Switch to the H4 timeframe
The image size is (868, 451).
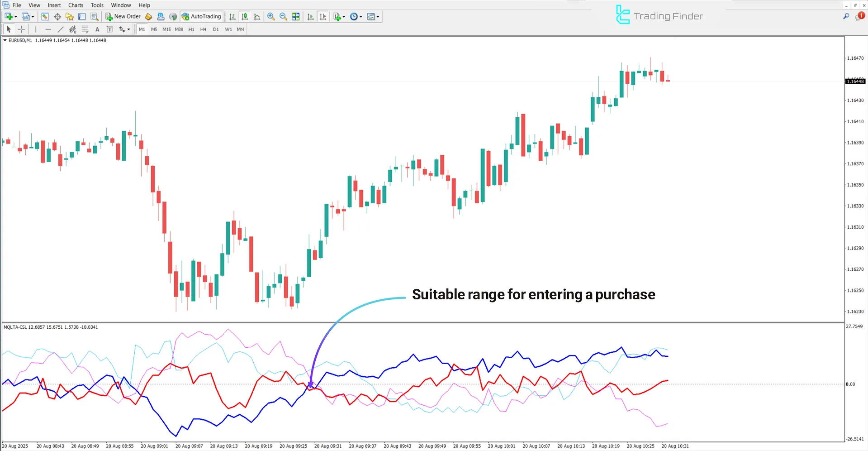203,29
